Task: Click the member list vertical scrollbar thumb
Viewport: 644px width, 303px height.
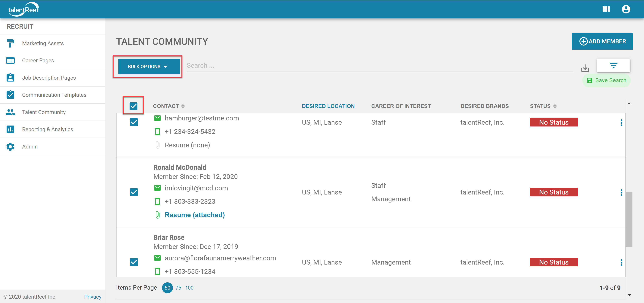Action: pos(629,219)
